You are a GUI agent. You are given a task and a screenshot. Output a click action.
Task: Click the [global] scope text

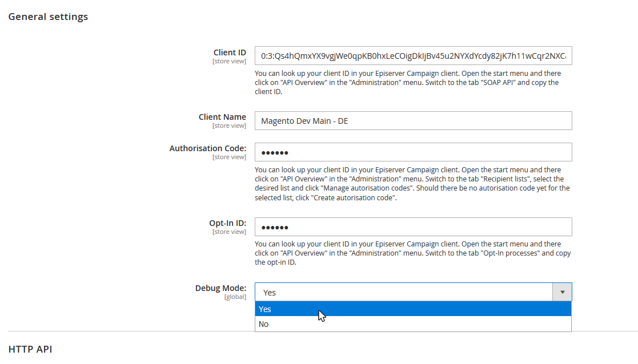235,297
